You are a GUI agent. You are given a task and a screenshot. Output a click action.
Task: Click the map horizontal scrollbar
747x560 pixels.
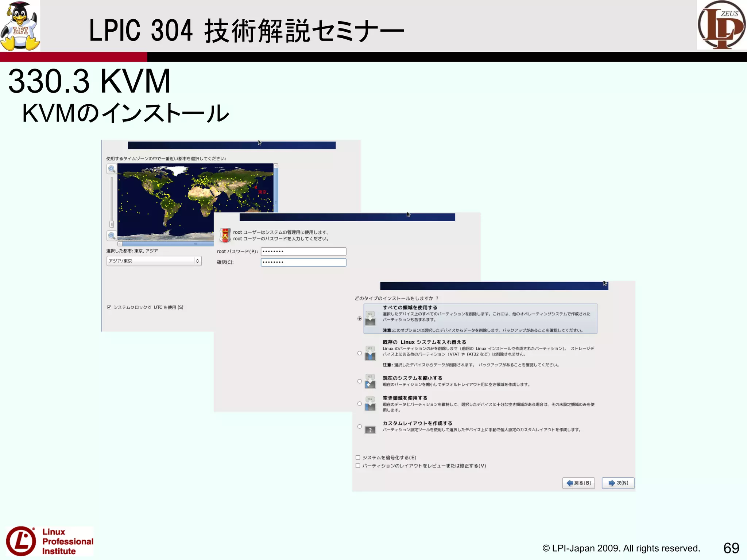pos(166,244)
